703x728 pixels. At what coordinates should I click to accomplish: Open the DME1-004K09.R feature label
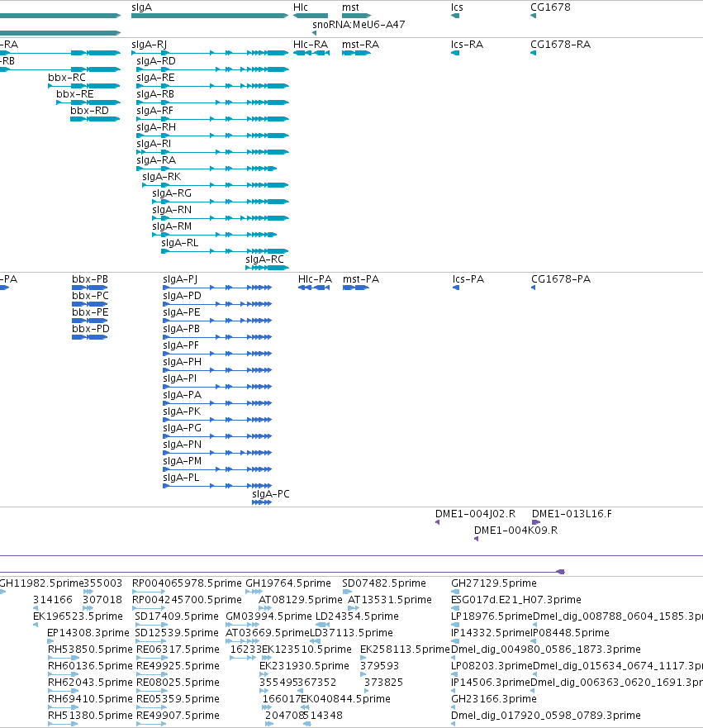click(515, 531)
